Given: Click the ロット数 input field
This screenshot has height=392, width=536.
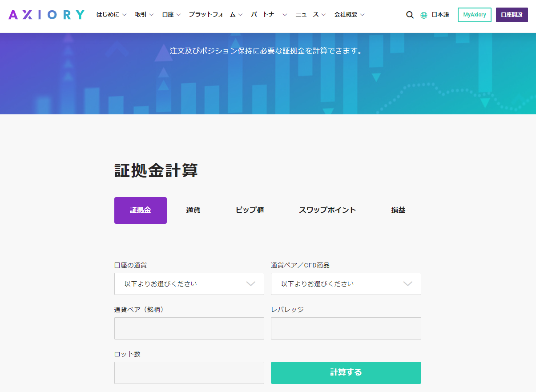Looking at the screenshot, I should point(189,373).
